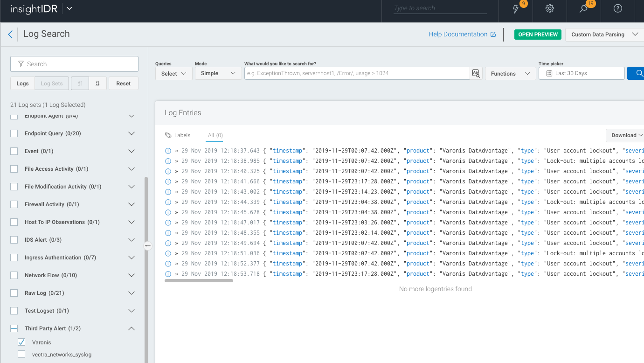
Task: Switch to the Logs tab
Action: [x=22, y=84]
